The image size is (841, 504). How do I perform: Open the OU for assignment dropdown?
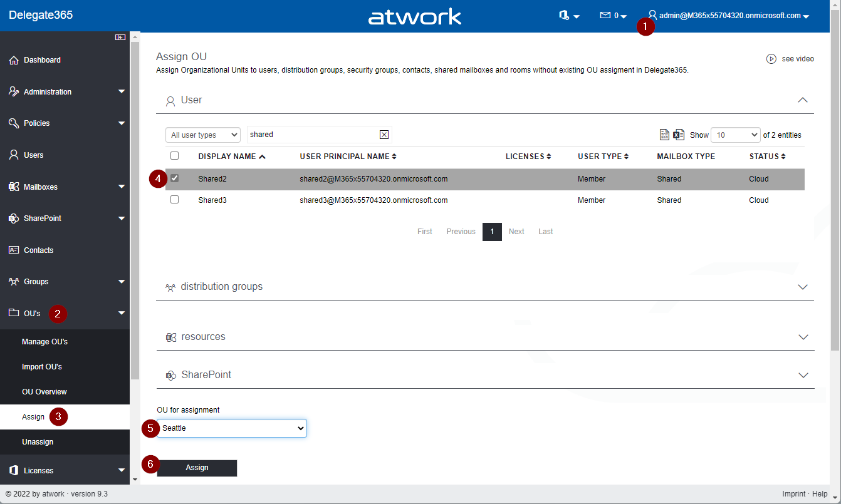[231, 428]
